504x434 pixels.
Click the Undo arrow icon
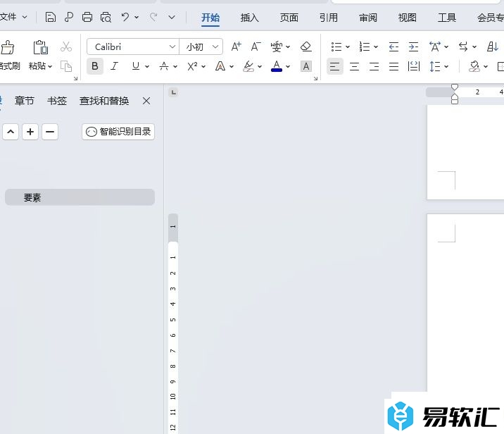(125, 17)
